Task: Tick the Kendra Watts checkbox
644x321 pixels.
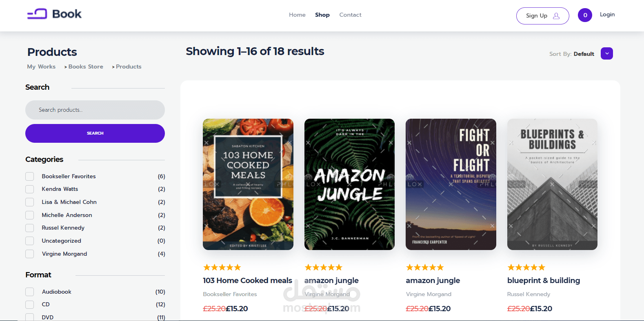Action: (x=29, y=189)
